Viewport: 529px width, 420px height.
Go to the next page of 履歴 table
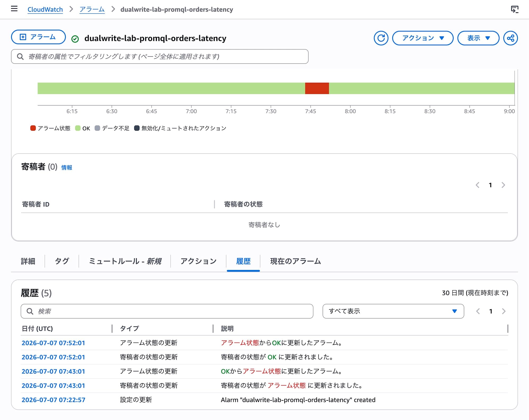504,311
